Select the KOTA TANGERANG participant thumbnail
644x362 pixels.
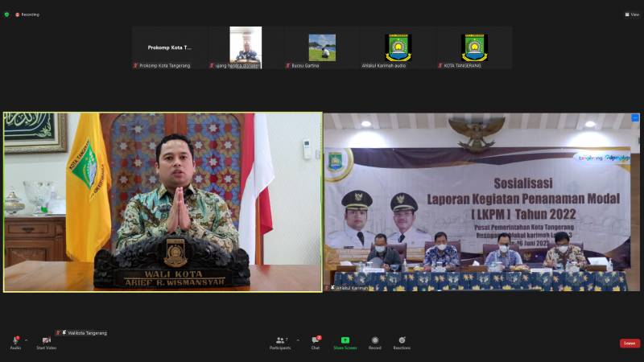coord(474,47)
